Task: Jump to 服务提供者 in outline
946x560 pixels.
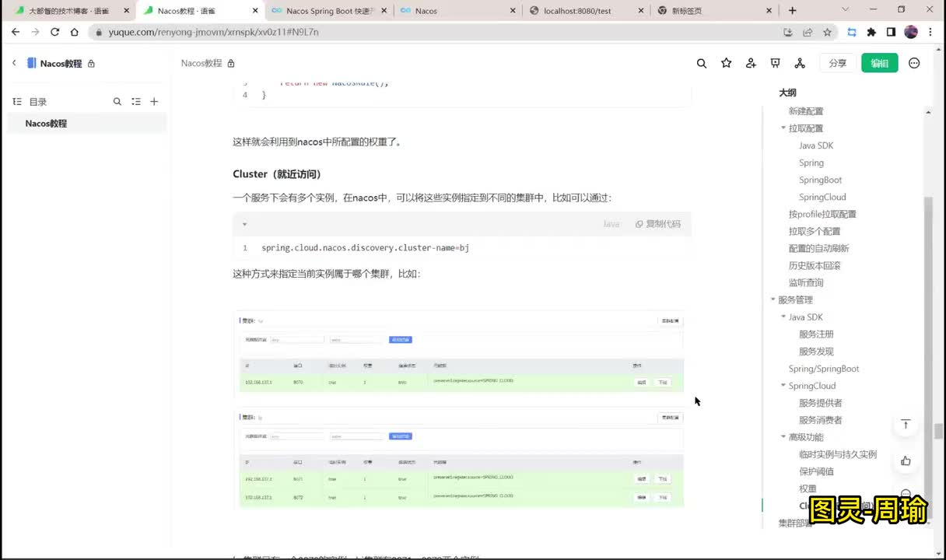Action: pos(821,403)
